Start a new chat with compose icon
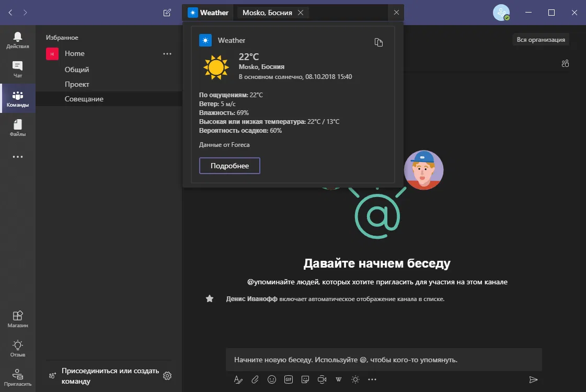Viewport: 586px width, 392px height. click(167, 13)
